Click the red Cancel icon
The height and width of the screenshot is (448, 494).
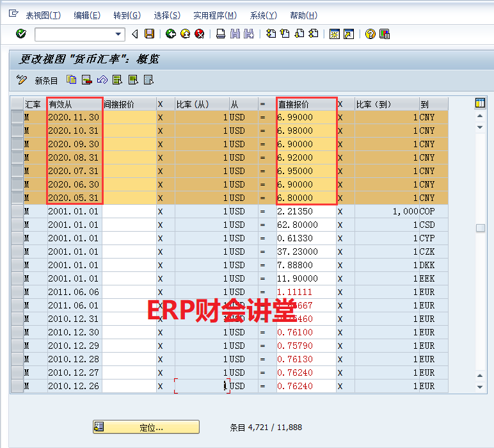pos(200,34)
